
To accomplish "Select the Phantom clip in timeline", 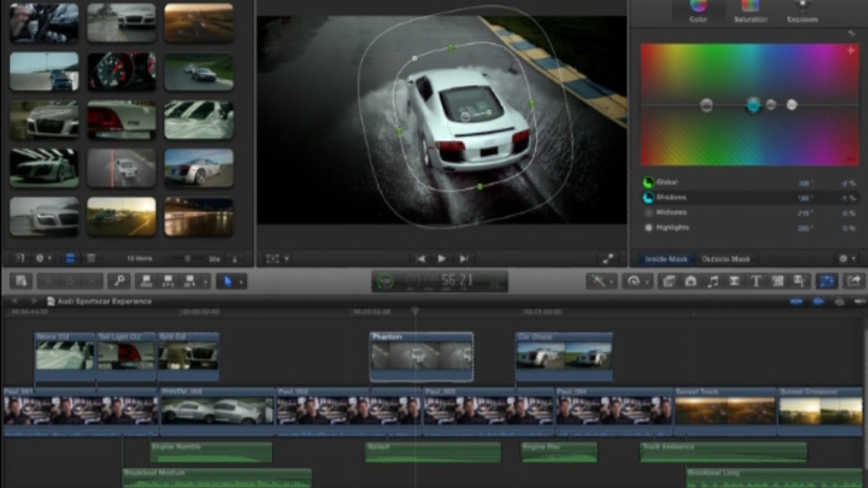I will 421,357.
